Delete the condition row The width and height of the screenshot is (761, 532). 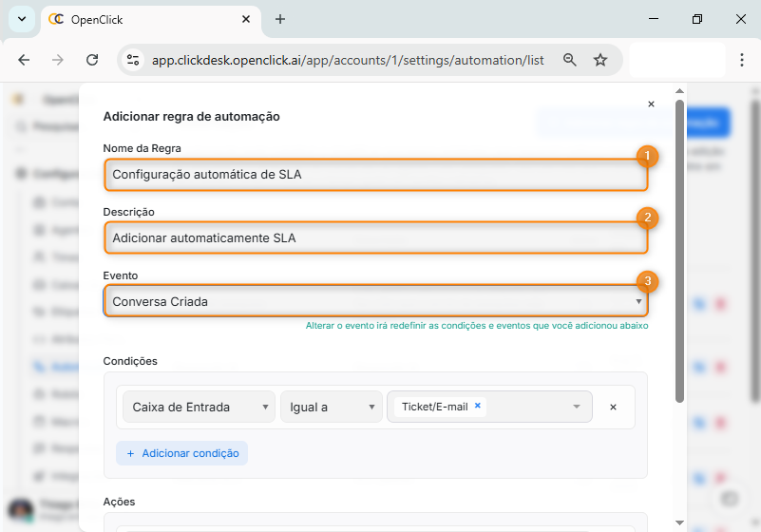pyautogui.click(x=613, y=407)
